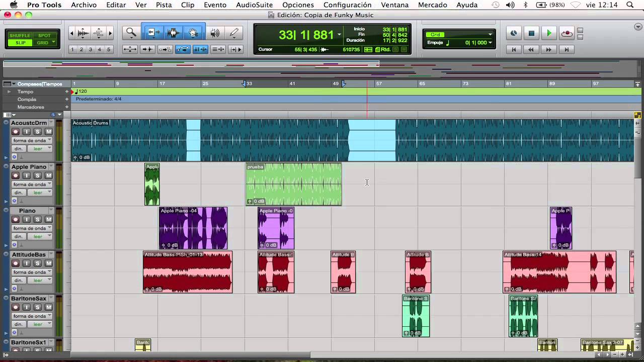Click horizontal zoom in arrow
Screen dimensions: 644x362
110,33
